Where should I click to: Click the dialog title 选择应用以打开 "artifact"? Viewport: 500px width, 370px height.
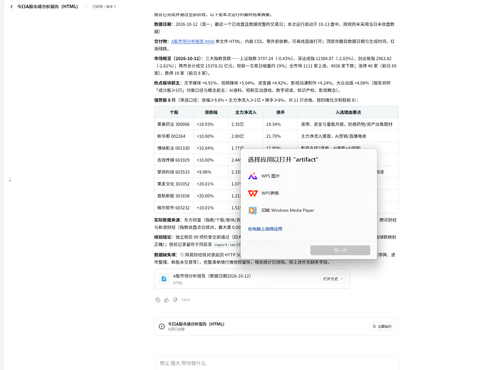283,160
